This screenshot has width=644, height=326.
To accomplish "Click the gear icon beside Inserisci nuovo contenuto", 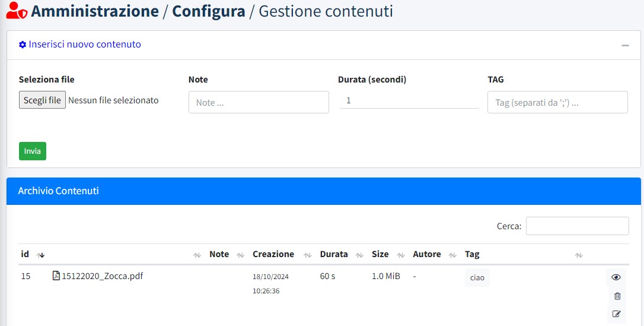I will (23, 45).
